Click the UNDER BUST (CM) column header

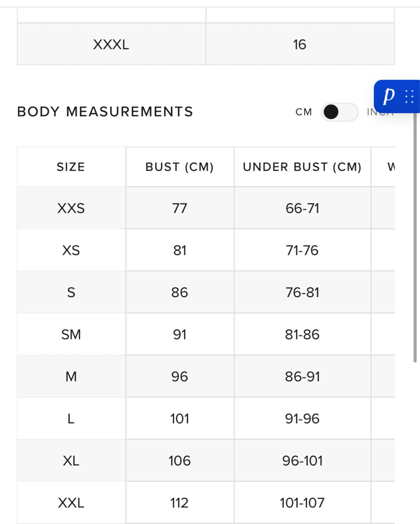click(x=303, y=167)
